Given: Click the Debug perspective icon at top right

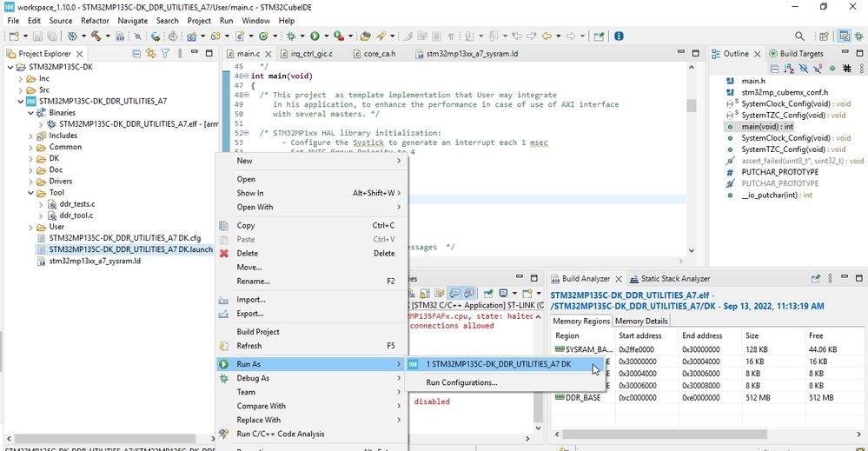Looking at the screenshot, I should coord(858,36).
